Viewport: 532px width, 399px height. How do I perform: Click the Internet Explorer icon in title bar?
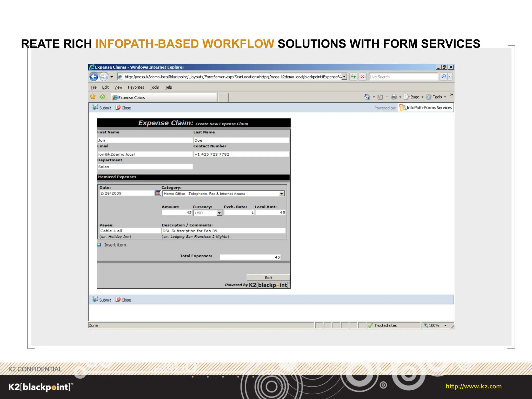(92, 67)
